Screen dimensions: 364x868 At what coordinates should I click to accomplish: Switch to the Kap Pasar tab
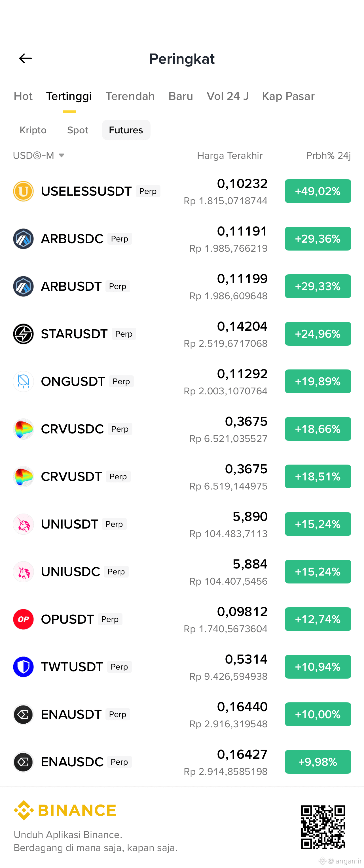[288, 96]
